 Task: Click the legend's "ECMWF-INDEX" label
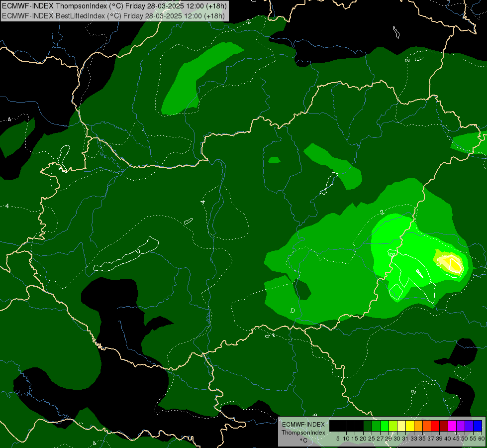pos(303,425)
